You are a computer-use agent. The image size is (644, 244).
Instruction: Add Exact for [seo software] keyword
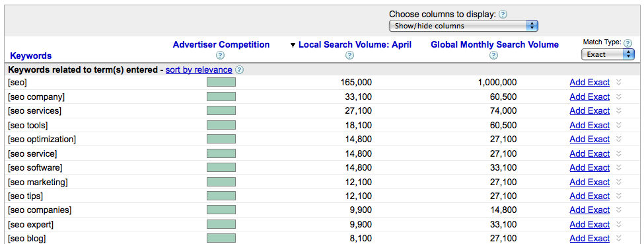tap(590, 167)
